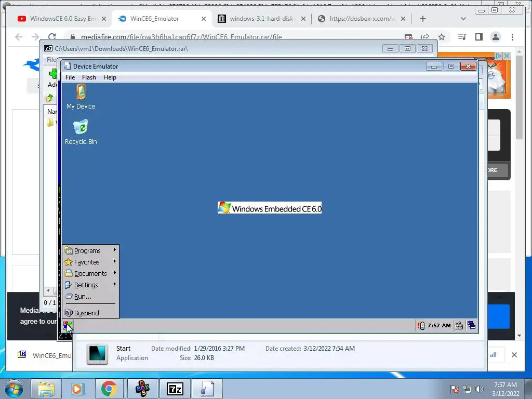Open the Windows 7 Start orb
The image size is (532, 399).
click(x=14, y=389)
